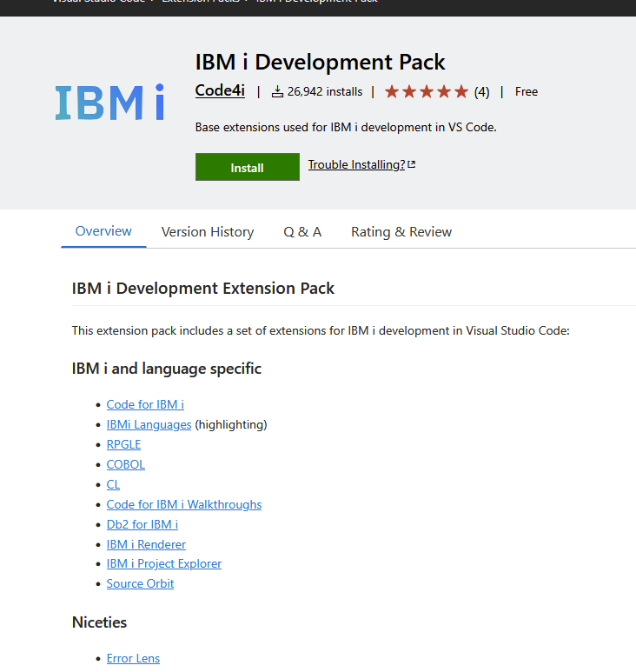Image resolution: width=636 pixels, height=672 pixels.
Task: Select the Overview tab
Action: tap(103, 231)
